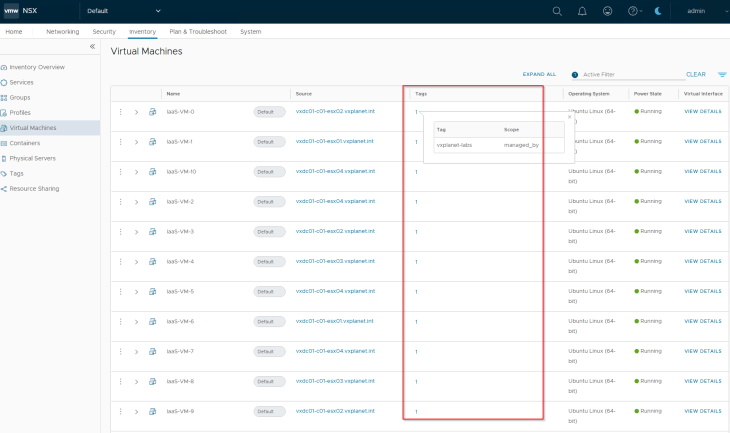Expand the IaaS-VM-1 row chevron
Image resolution: width=730 pixels, height=433 pixels.
[x=136, y=142]
